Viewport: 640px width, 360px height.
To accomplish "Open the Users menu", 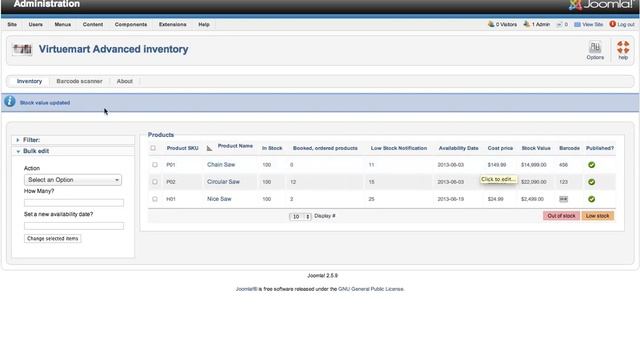I will click(36, 24).
